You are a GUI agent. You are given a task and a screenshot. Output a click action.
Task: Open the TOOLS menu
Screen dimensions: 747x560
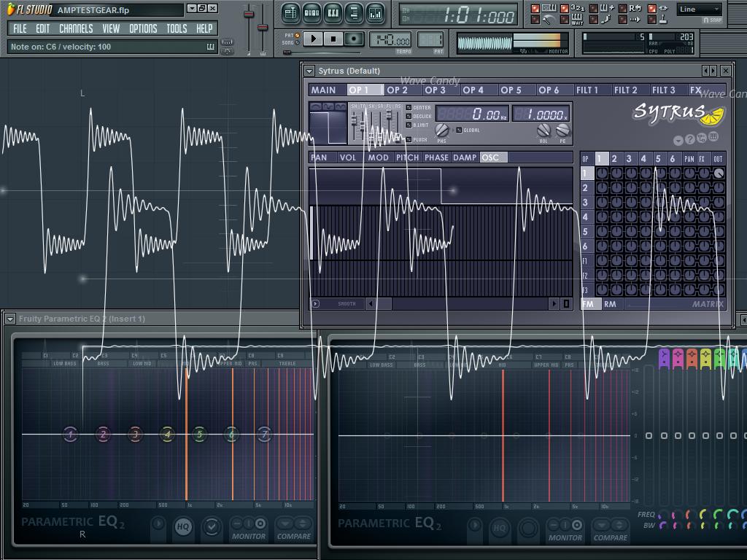177,28
